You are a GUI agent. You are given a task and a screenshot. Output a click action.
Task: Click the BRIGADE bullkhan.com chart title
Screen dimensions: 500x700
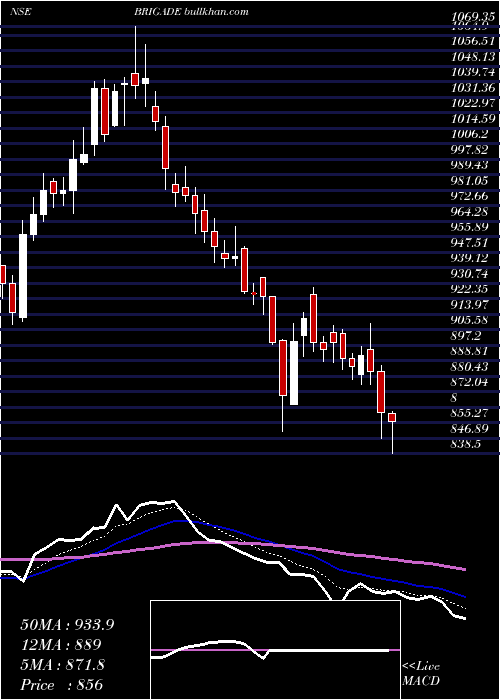(x=192, y=12)
